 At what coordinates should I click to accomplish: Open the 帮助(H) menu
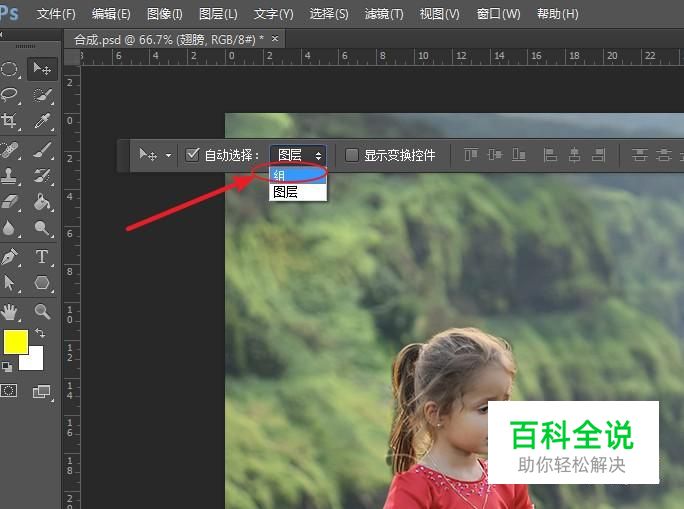coord(558,14)
